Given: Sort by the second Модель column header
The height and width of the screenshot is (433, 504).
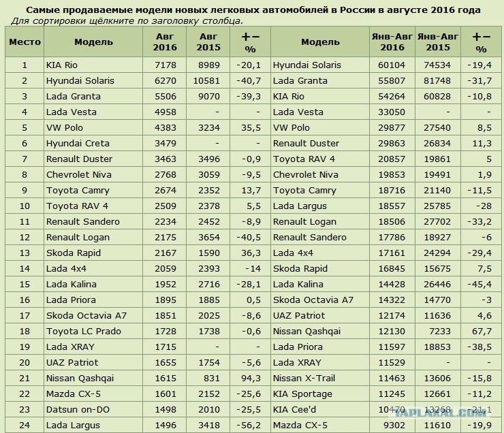Looking at the screenshot, I should pos(320,42).
